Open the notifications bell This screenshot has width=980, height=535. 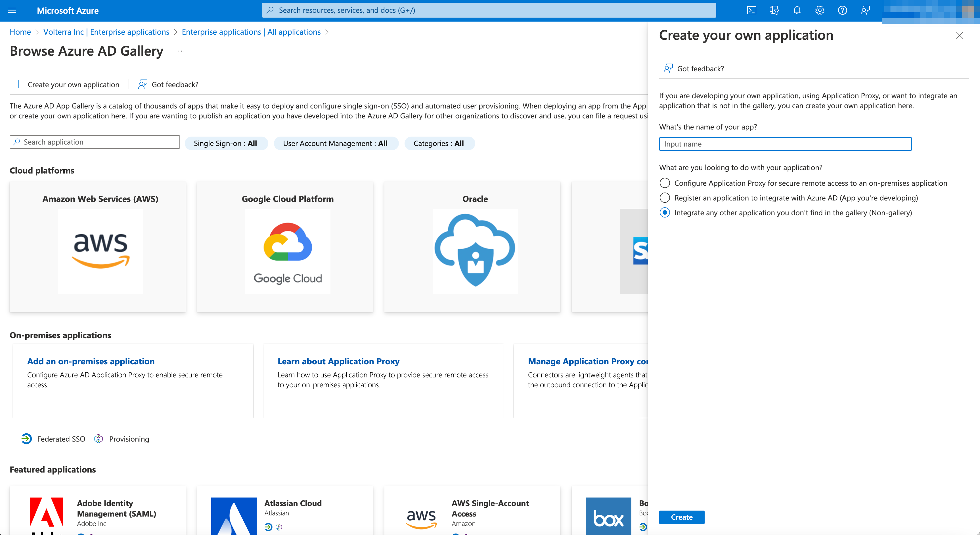pyautogui.click(x=797, y=10)
